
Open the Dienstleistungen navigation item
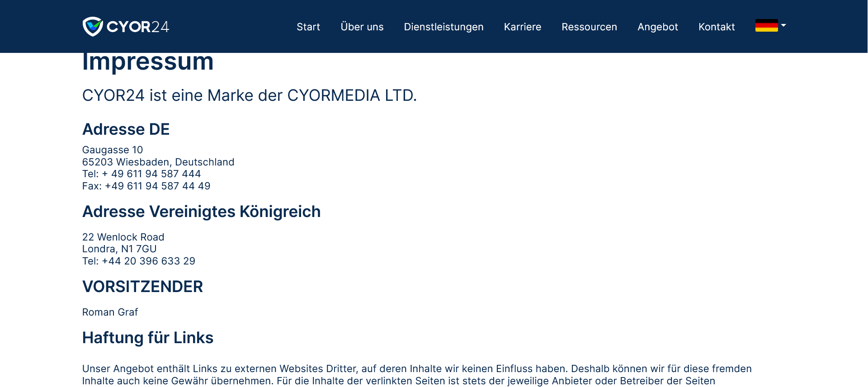(x=443, y=27)
